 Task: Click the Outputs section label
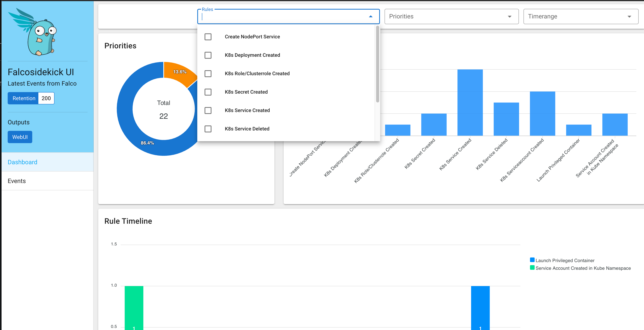tap(18, 122)
